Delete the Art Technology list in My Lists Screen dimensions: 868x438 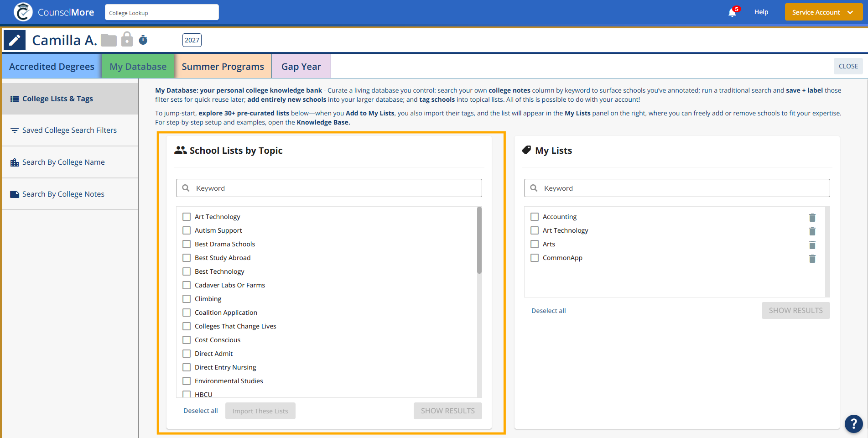click(812, 231)
